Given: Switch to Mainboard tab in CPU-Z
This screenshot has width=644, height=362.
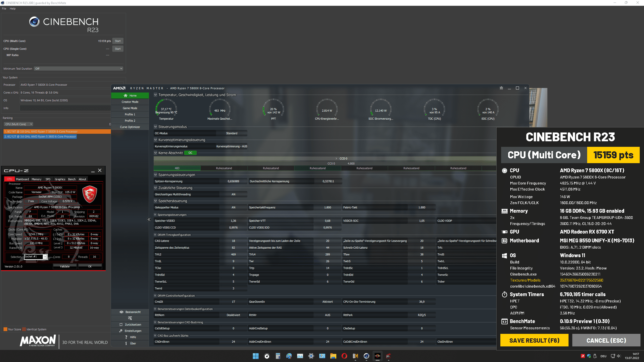Looking at the screenshot, I should coord(22,179).
